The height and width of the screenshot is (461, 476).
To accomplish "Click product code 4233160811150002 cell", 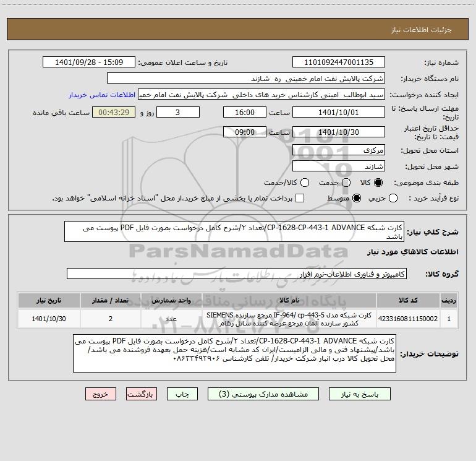I will [x=408, y=319].
